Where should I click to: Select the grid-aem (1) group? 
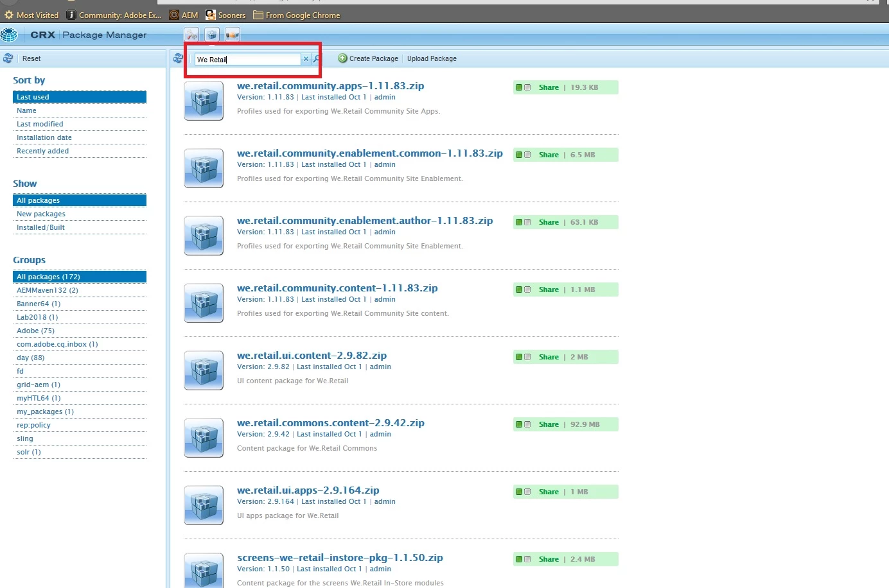[80, 385]
